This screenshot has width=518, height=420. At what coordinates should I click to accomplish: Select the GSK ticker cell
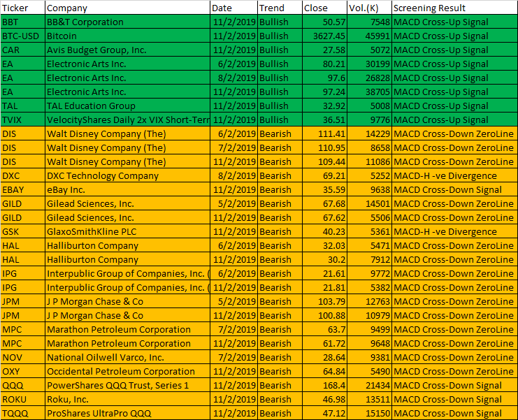point(22,231)
